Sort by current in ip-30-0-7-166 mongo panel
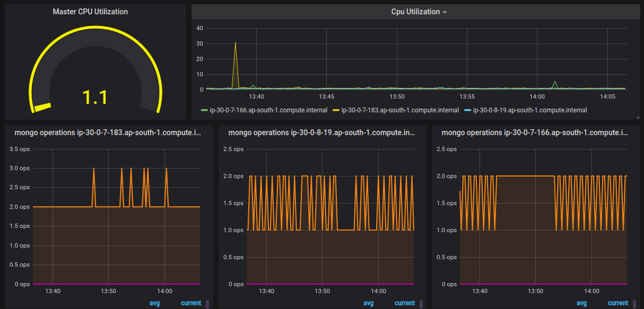Image resolution: width=644 pixels, height=309 pixels. [618, 303]
